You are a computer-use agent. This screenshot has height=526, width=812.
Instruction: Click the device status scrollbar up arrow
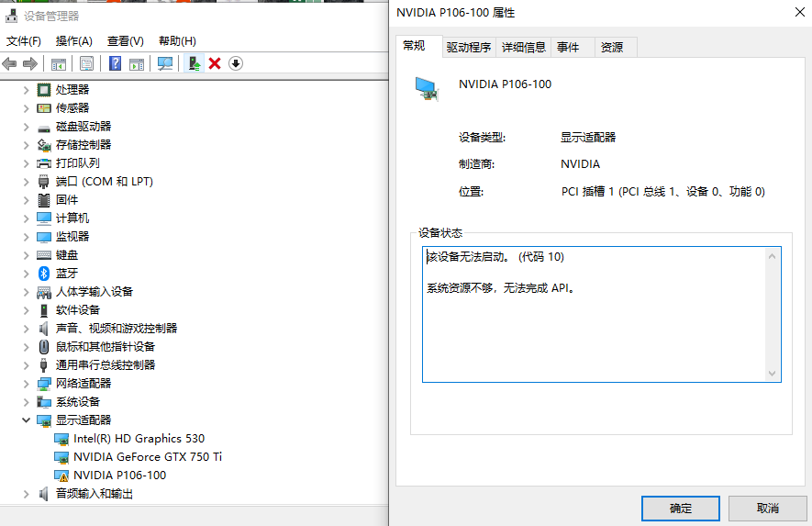(x=773, y=256)
